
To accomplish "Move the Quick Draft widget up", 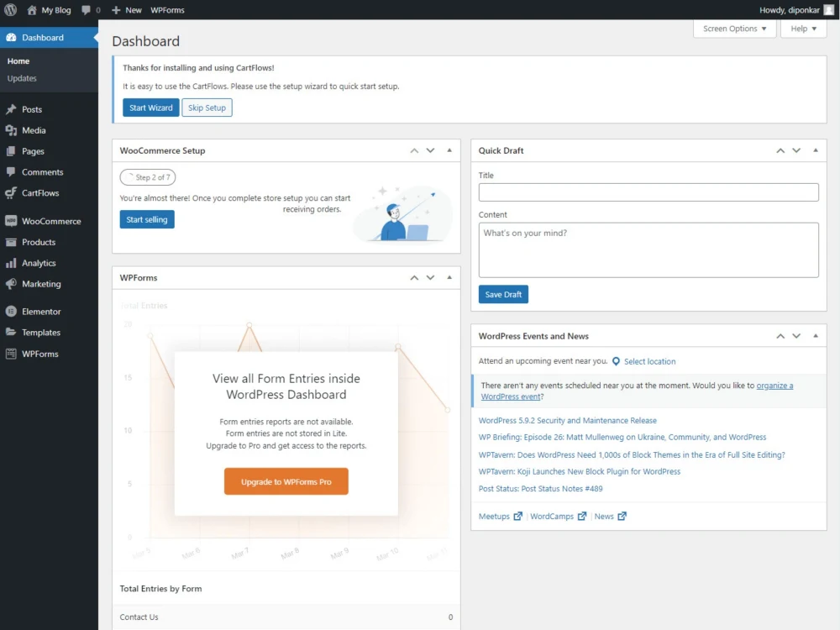I will (x=780, y=150).
